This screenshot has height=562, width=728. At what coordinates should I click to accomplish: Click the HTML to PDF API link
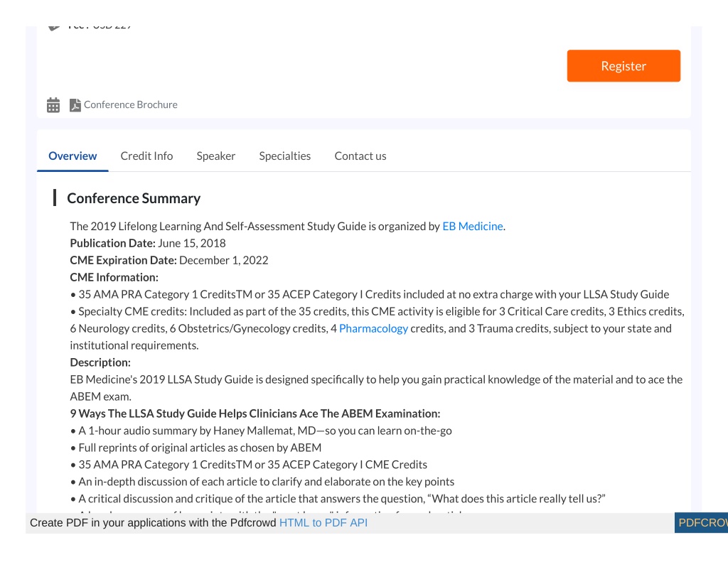point(323,522)
